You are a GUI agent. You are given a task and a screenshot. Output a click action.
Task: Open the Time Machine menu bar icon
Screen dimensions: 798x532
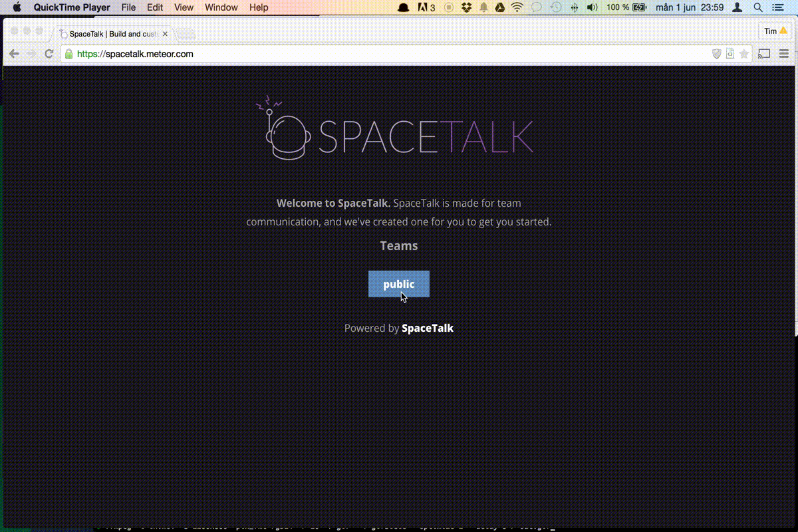pos(555,7)
